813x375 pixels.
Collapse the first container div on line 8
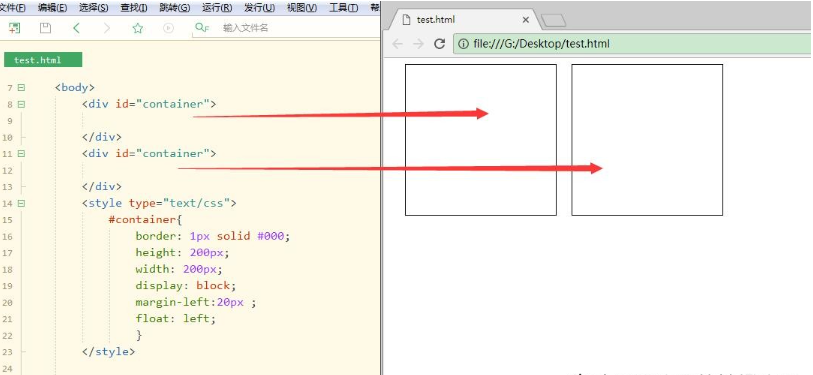[x=21, y=104]
